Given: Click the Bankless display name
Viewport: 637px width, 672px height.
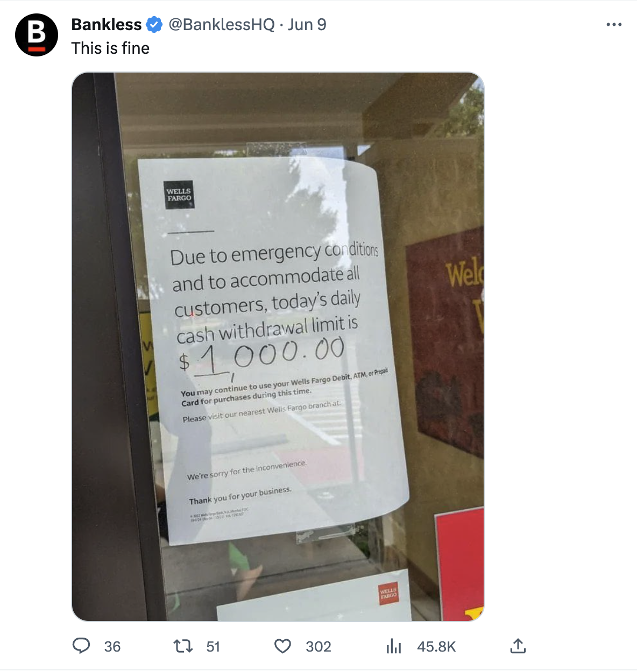Looking at the screenshot, I should coord(107,25).
